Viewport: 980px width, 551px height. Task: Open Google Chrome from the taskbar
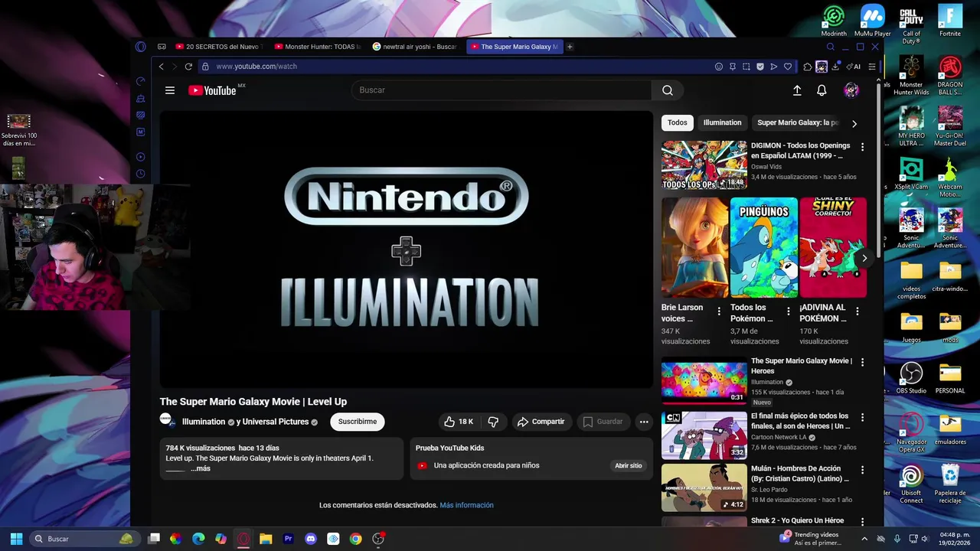coord(356,539)
